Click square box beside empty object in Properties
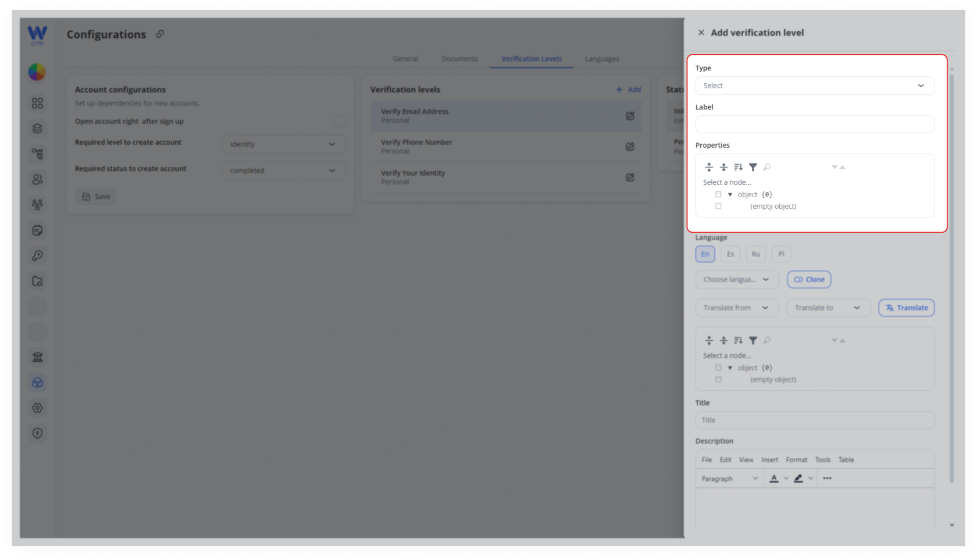Viewport: 977px width, 560px height. click(718, 206)
